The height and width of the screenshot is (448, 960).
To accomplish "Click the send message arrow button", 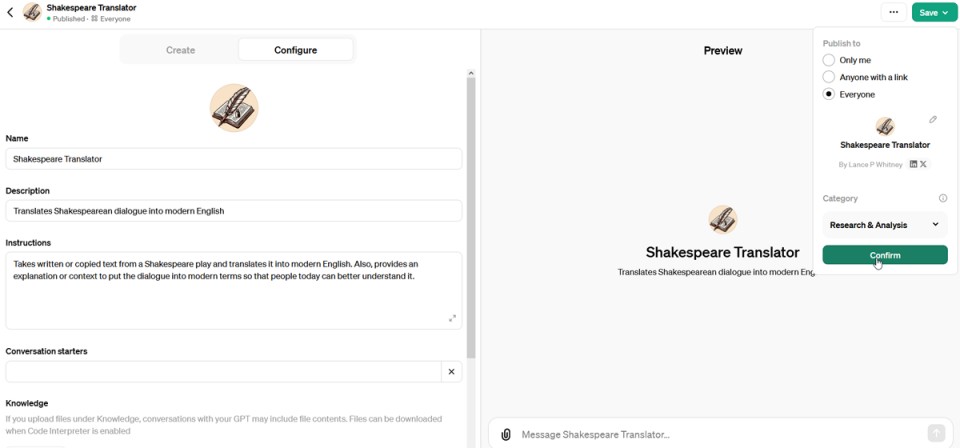I will pos(936,433).
